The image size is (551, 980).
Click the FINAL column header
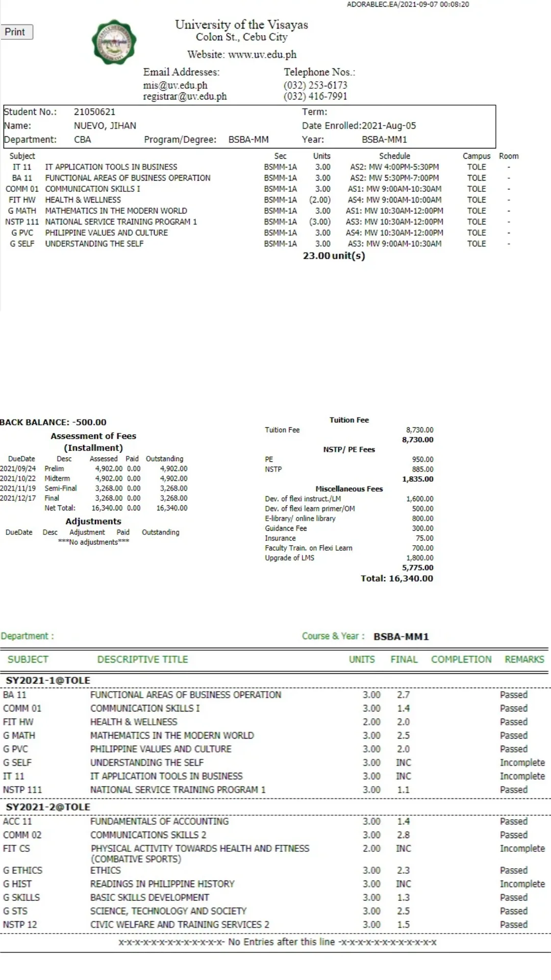[404, 659]
